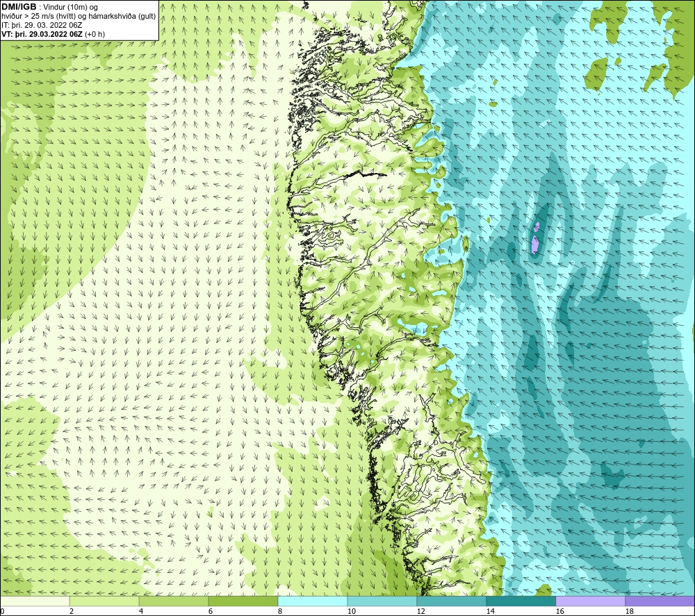
Task: Click the 0–2 m/s palest legend swatch
Action: (35, 601)
